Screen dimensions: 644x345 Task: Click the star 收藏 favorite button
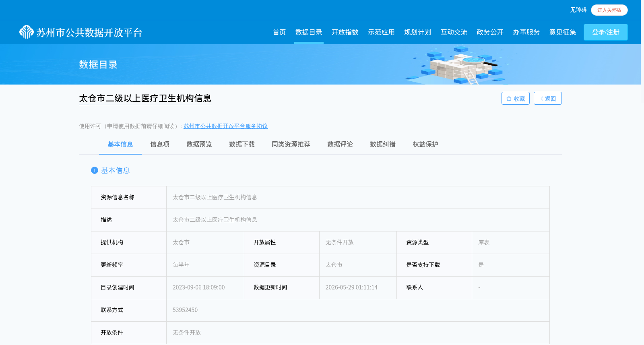point(515,98)
